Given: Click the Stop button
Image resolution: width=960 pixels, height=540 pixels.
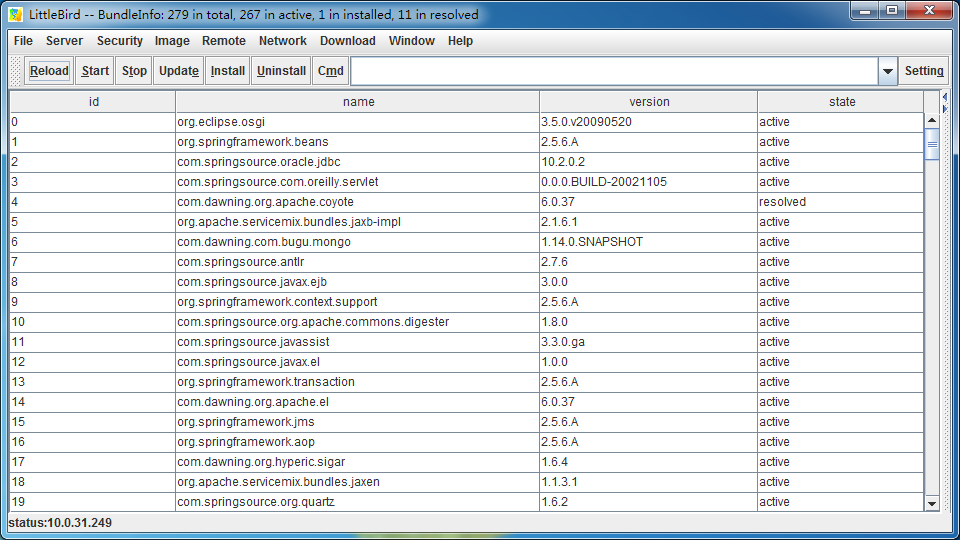Looking at the screenshot, I should (133, 71).
